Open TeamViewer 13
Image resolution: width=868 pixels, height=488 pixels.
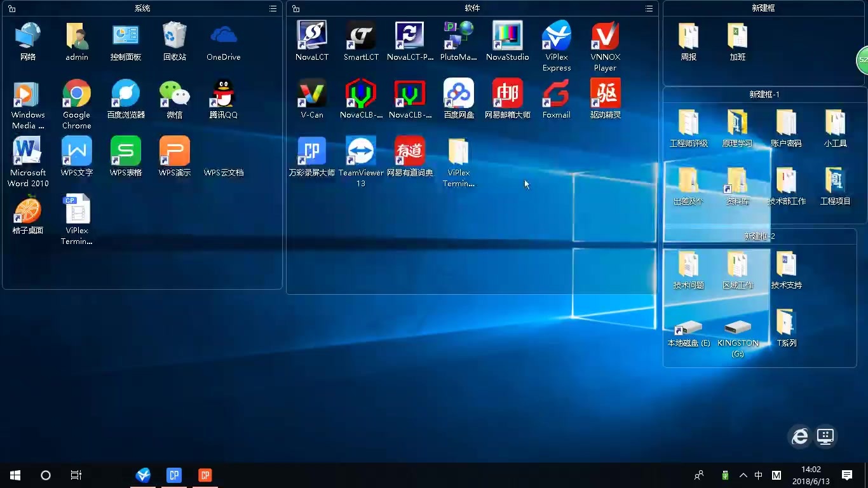361,151
